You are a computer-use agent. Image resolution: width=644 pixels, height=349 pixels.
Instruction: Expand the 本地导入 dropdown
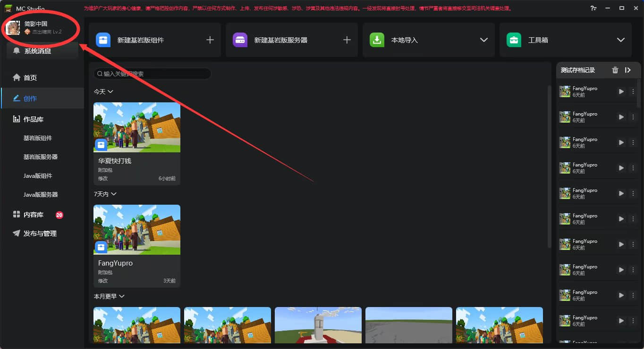coord(483,40)
